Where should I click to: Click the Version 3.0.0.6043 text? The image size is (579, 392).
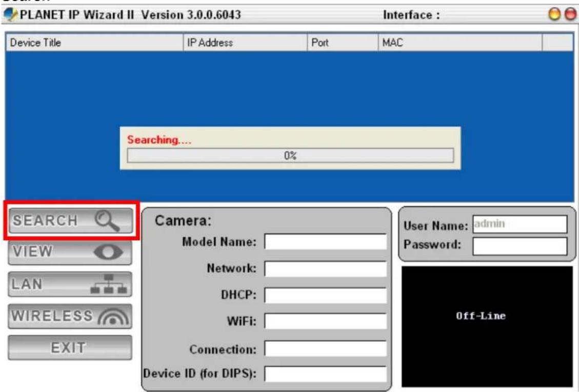191,15
